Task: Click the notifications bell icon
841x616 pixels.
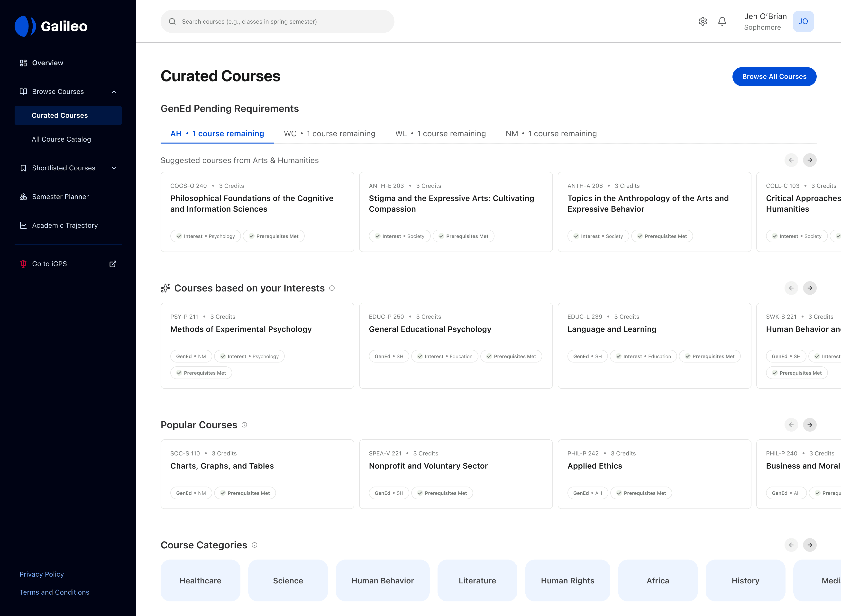Action: pyautogui.click(x=722, y=22)
